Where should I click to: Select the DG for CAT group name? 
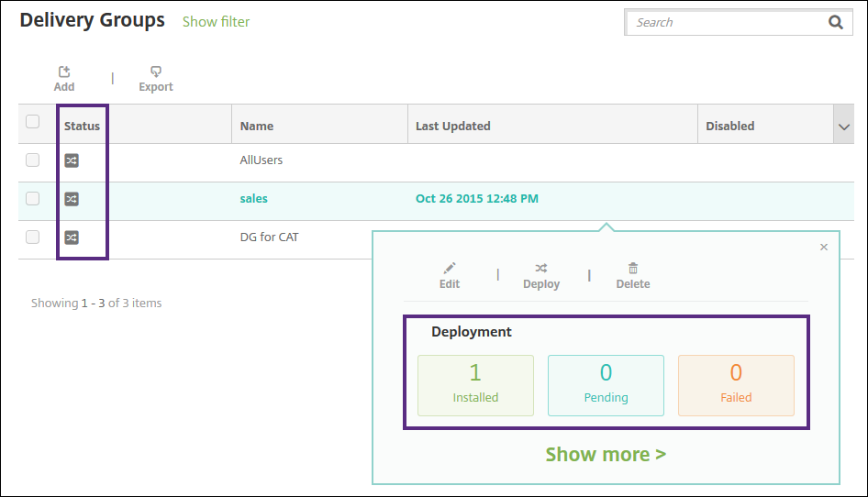point(269,237)
